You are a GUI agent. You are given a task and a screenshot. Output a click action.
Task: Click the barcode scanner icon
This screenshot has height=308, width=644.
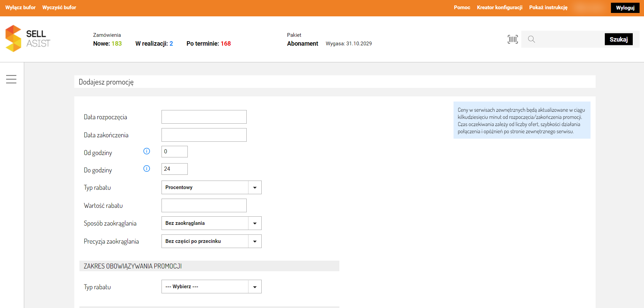point(512,39)
